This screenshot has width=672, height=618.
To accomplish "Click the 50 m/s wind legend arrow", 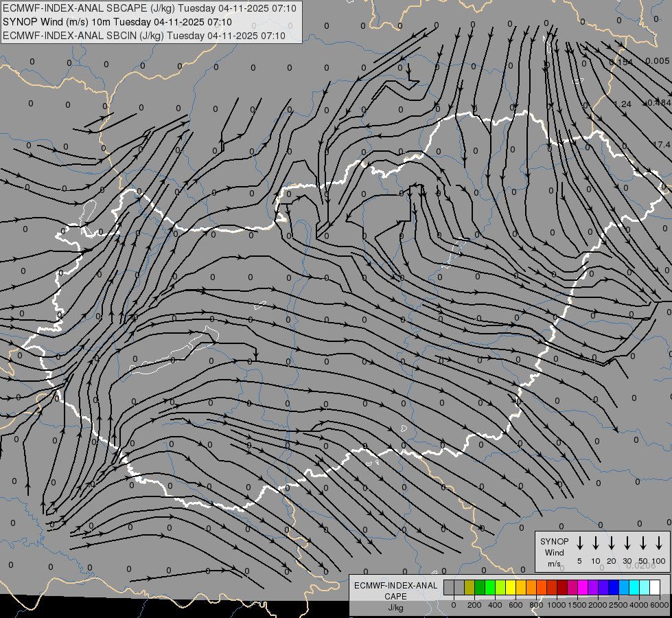I will coord(643,542).
